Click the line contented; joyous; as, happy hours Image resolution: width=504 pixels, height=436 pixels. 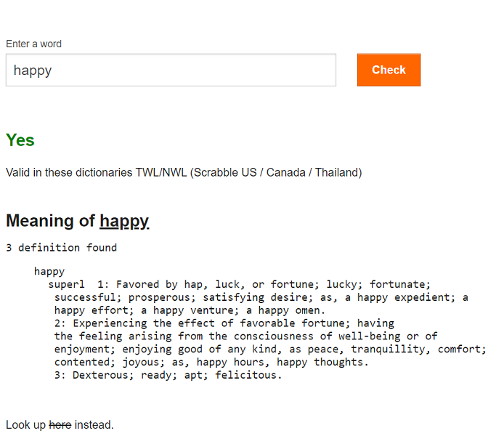[211, 362]
